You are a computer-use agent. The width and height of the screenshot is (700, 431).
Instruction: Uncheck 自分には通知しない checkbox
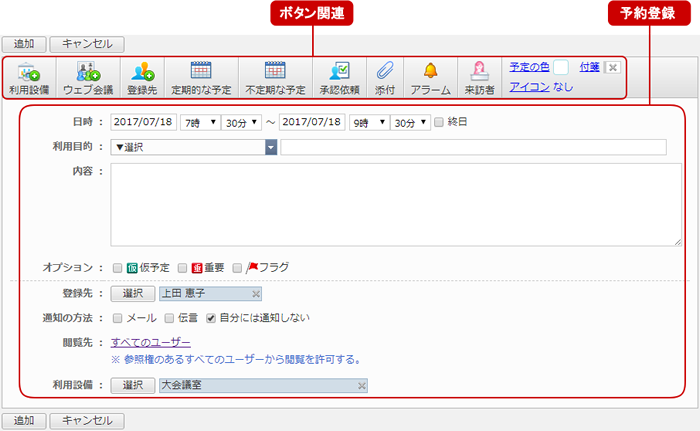pyautogui.click(x=211, y=318)
